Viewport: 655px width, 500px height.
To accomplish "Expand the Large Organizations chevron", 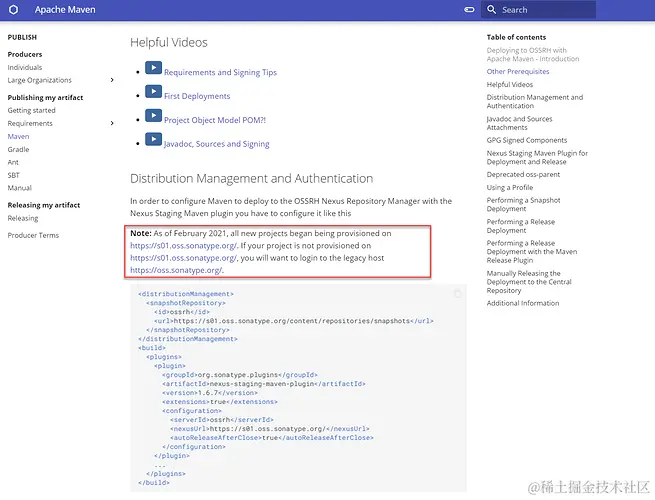I will 112,80.
